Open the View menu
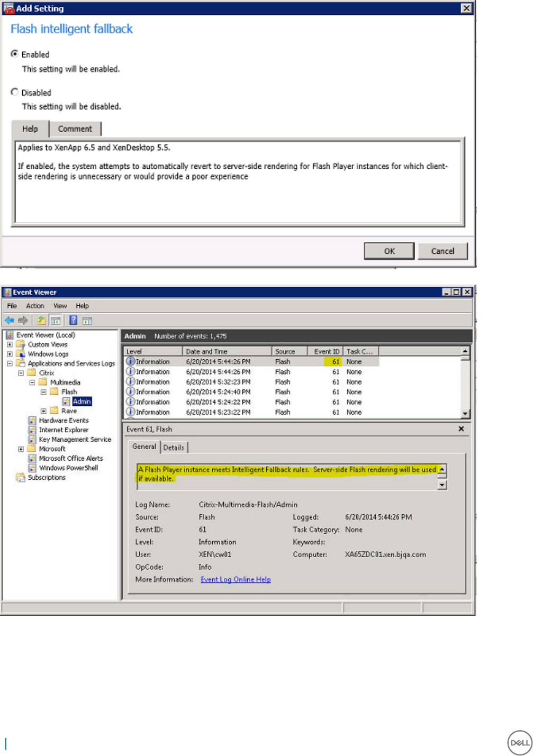The height and width of the screenshot is (756, 533). point(60,306)
